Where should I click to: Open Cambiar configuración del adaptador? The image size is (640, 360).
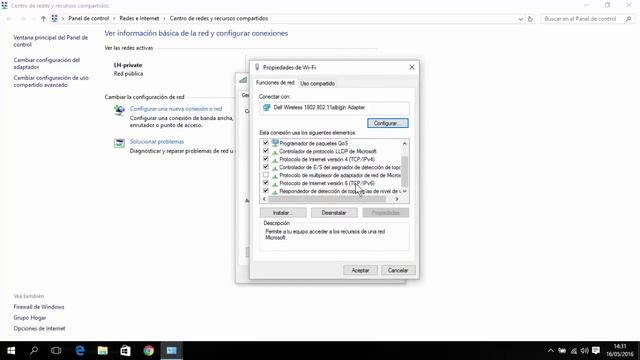click(x=47, y=63)
